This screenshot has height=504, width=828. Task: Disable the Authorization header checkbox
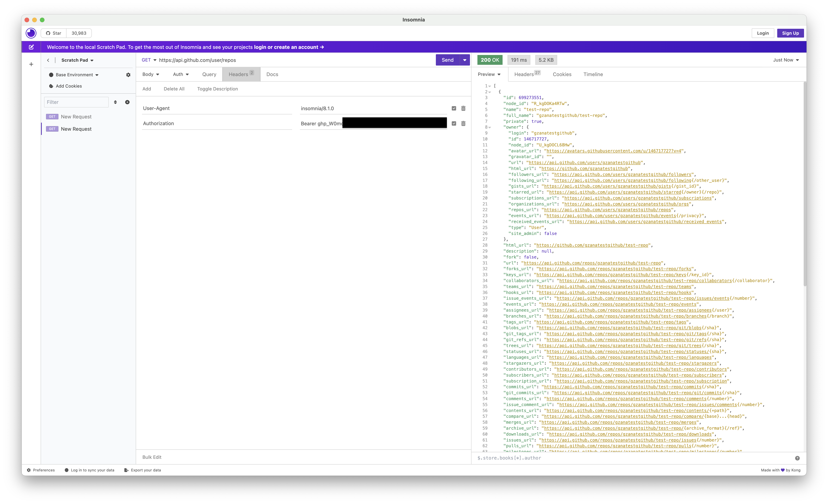pyautogui.click(x=454, y=123)
